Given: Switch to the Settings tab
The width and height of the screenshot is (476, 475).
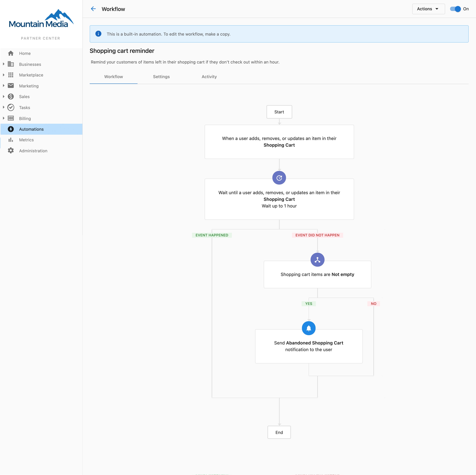Looking at the screenshot, I should [x=161, y=77].
